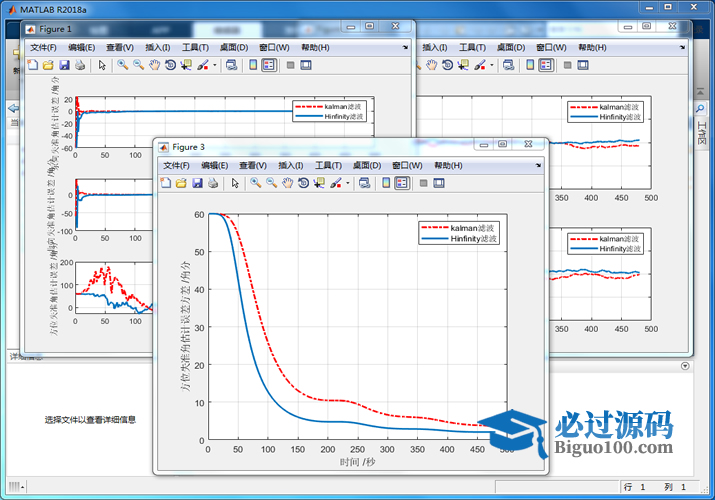
Task: Click dock arrow at right of Figure 3 menubar
Action: (540, 165)
